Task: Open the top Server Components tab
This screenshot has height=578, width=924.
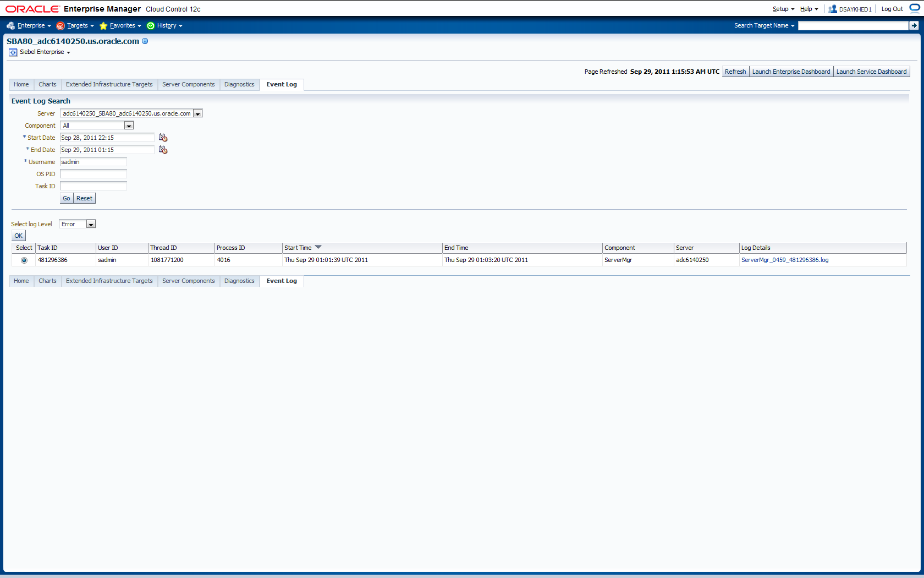Action: (189, 84)
